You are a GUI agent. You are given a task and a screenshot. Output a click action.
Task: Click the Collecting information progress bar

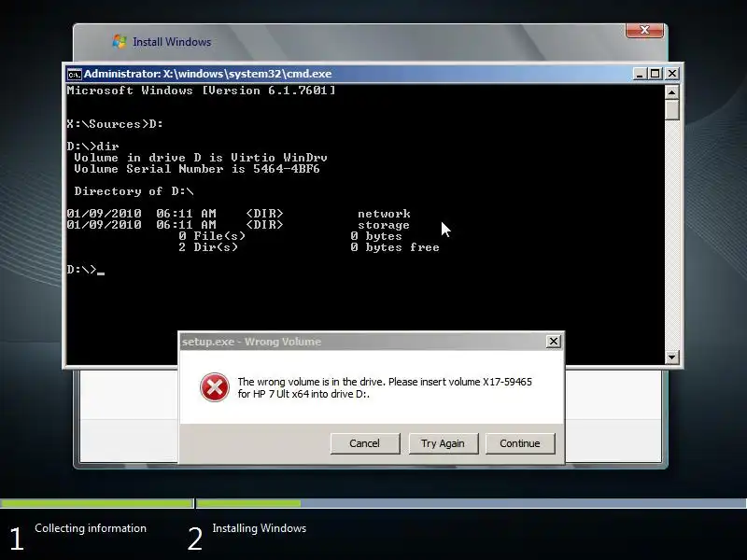(97, 503)
